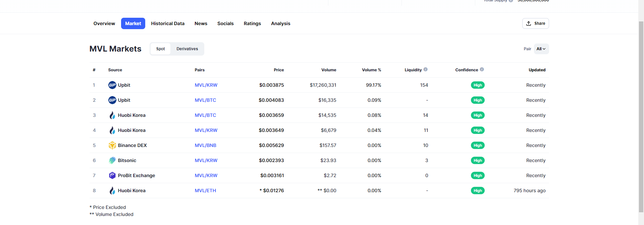Click the Huobi Korea icon in the MVL/ETH row
The image size is (644, 225).
[x=112, y=191]
